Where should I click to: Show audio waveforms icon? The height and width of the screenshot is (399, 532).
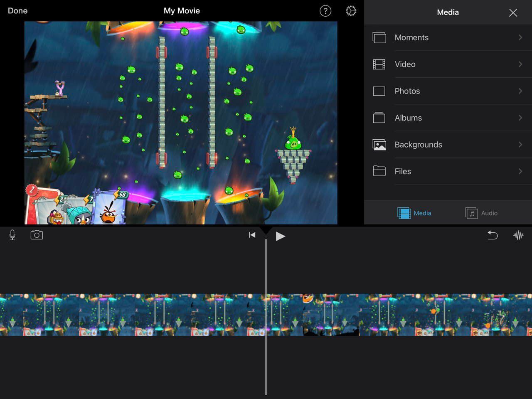tap(518, 235)
